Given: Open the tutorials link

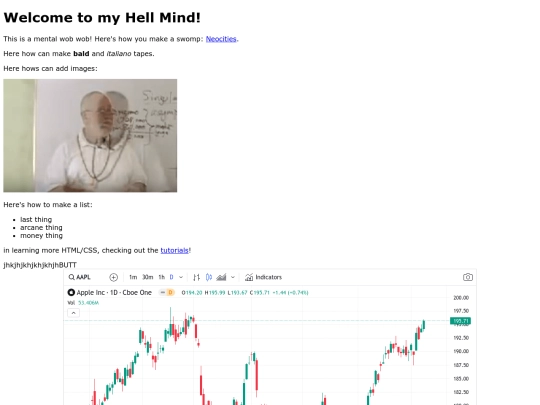Looking at the screenshot, I should click(174, 250).
